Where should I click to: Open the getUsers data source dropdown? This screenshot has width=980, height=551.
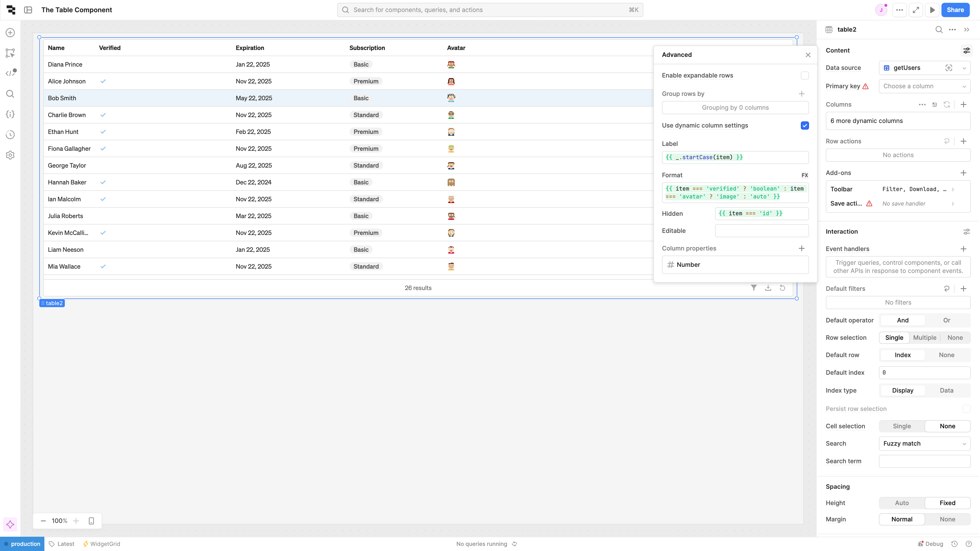[x=964, y=68]
